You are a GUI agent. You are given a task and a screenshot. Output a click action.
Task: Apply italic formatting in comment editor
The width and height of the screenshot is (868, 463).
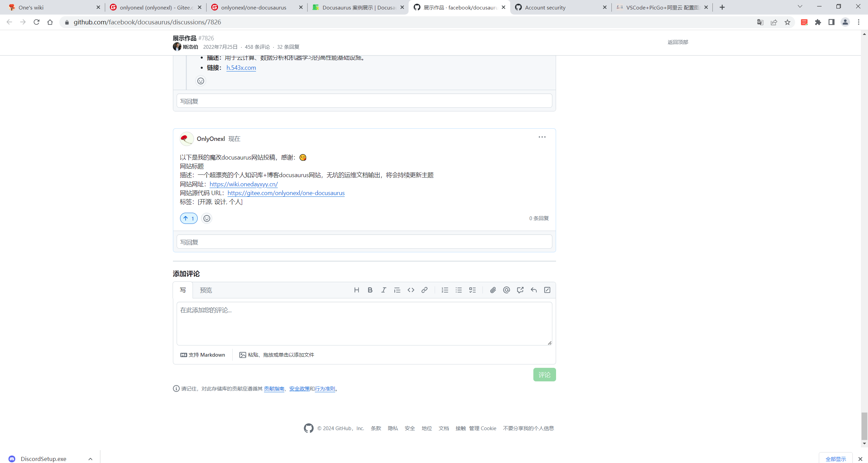point(383,290)
